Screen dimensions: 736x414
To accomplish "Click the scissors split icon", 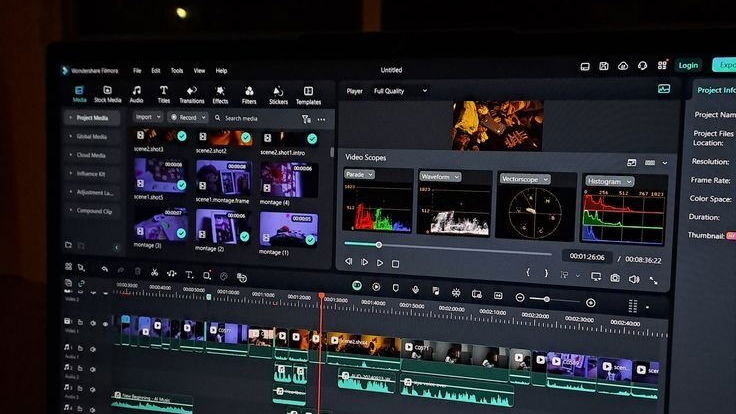I will pyautogui.click(x=154, y=272).
